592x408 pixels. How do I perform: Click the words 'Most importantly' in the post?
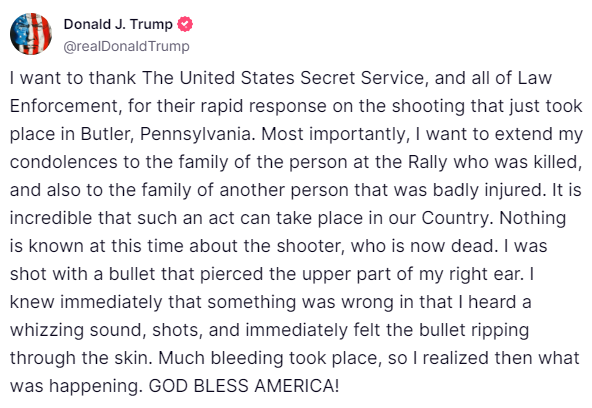(x=333, y=134)
